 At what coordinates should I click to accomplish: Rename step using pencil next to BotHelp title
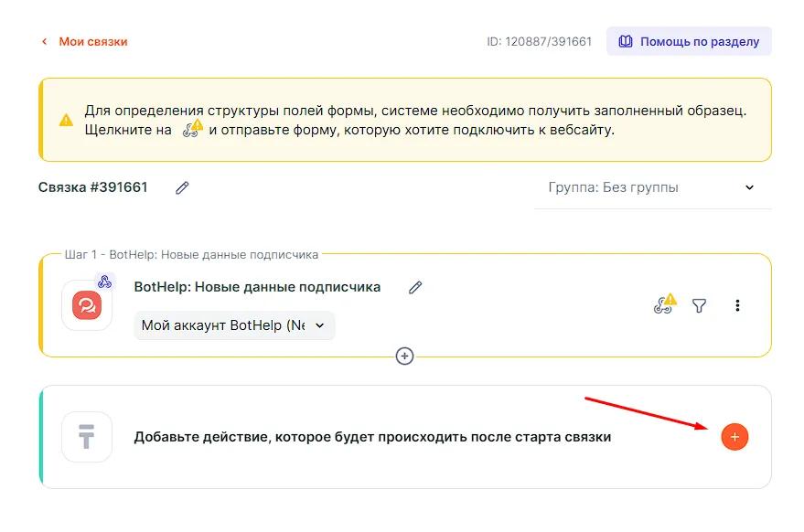coord(415,287)
